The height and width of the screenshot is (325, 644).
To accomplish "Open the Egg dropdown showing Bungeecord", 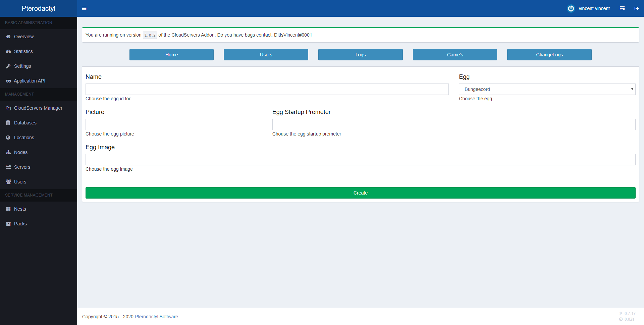I will tap(547, 89).
